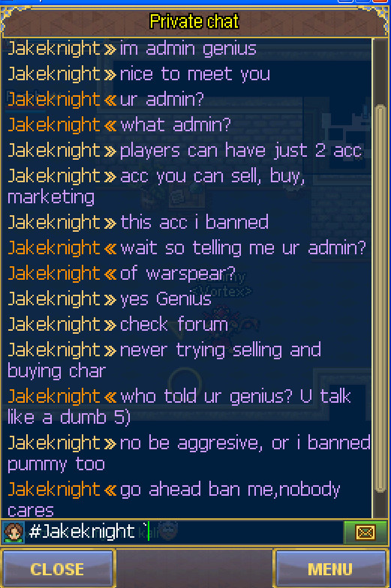
Task: Select the 'im admin genius' message
Action: (x=132, y=49)
